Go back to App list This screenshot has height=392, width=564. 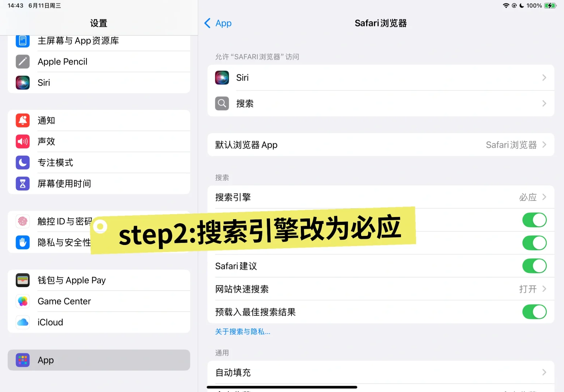click(x=218, y=23)
